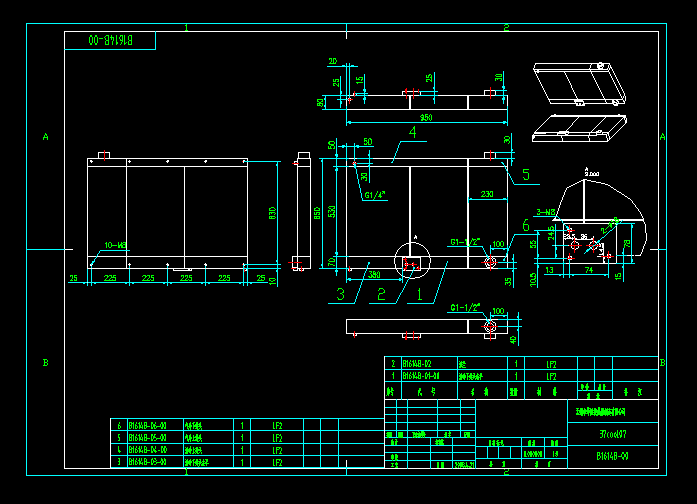Screen dimensions: 697x504
Task: Click the G1/4" thread callout
Action: pyautogui.click(x=375, y=195)
